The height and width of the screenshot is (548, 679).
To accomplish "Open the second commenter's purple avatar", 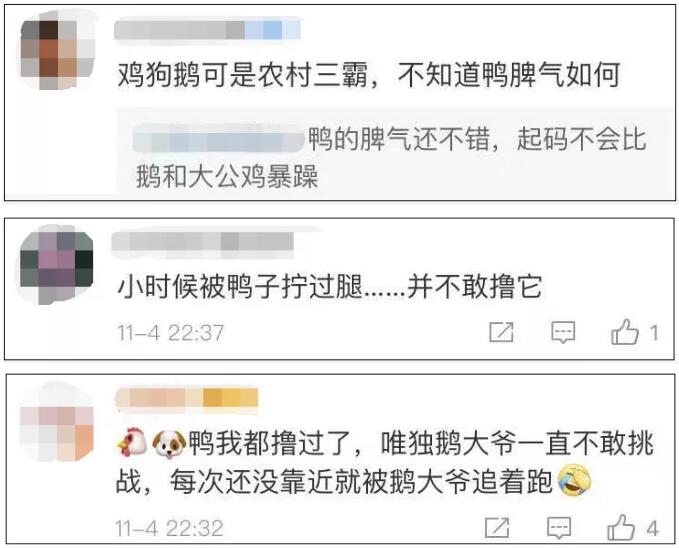I will click(57, 265).
